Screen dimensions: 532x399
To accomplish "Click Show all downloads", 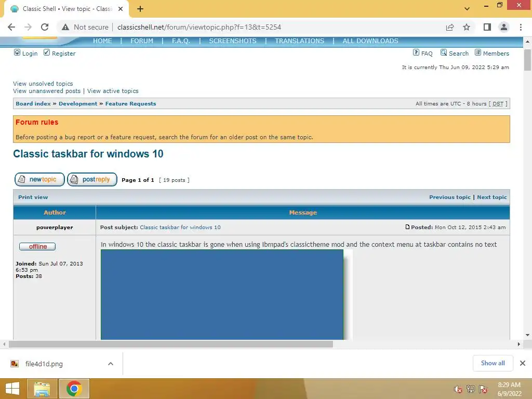I will [493, 363].
